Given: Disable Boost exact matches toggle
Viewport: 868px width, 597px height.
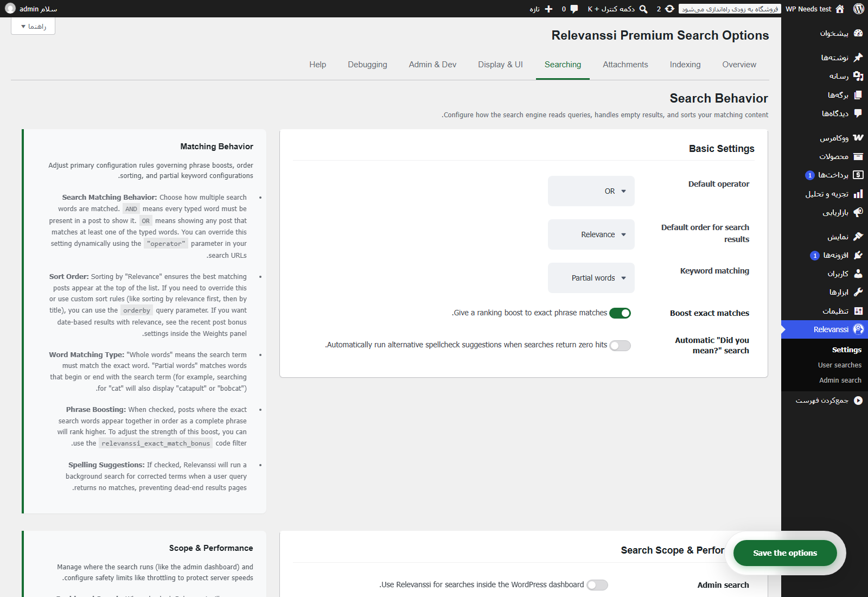Looking at the screenshot, I should tap(620, 313).
